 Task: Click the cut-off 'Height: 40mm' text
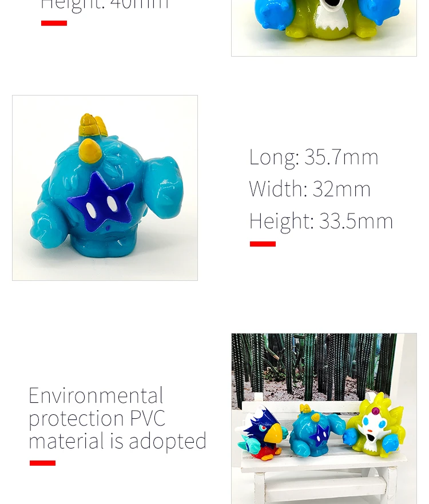[x=105, y=6]
